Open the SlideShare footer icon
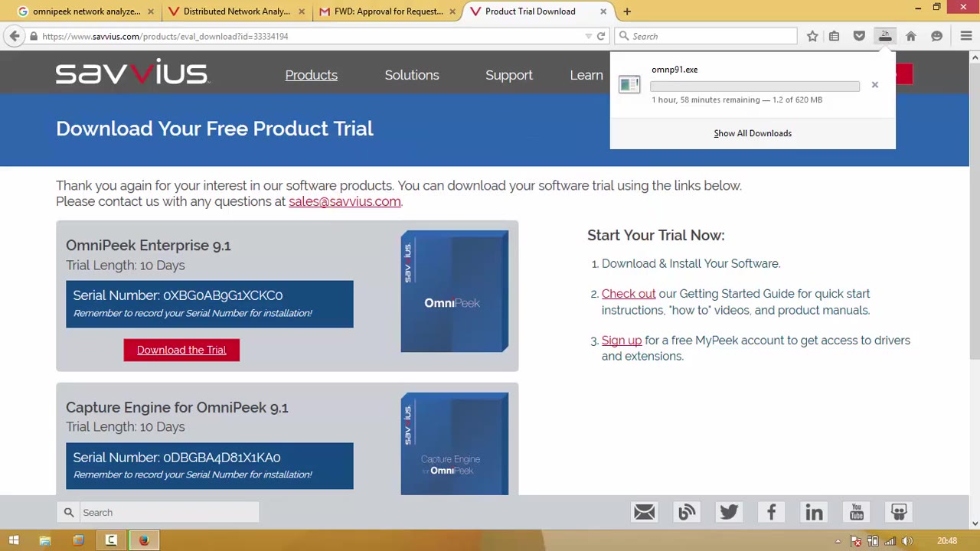 click(899, 512)
